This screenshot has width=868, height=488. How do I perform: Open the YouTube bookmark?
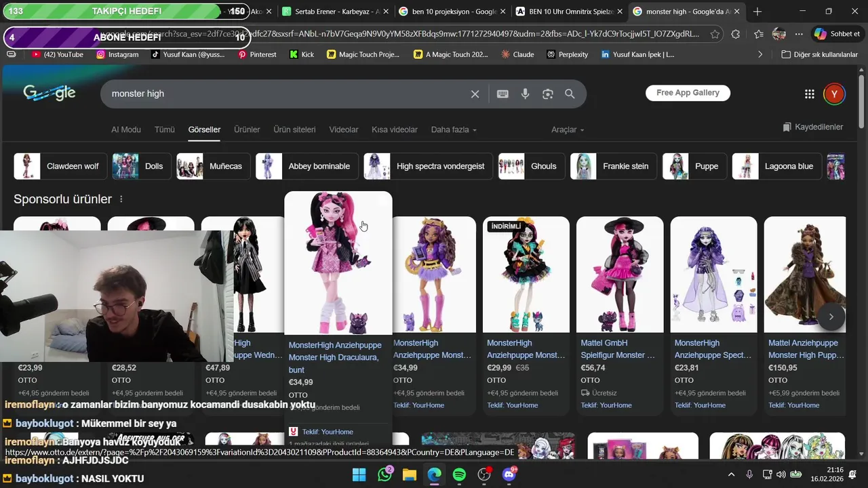[58, 54]
